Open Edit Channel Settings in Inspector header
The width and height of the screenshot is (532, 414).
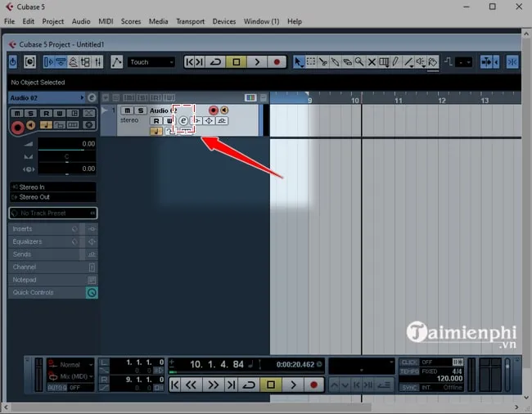[92, 98]
